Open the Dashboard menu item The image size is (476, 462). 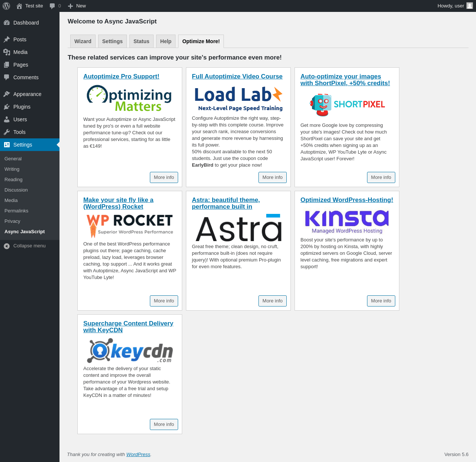pyautogui.click(x=30, y=23)
